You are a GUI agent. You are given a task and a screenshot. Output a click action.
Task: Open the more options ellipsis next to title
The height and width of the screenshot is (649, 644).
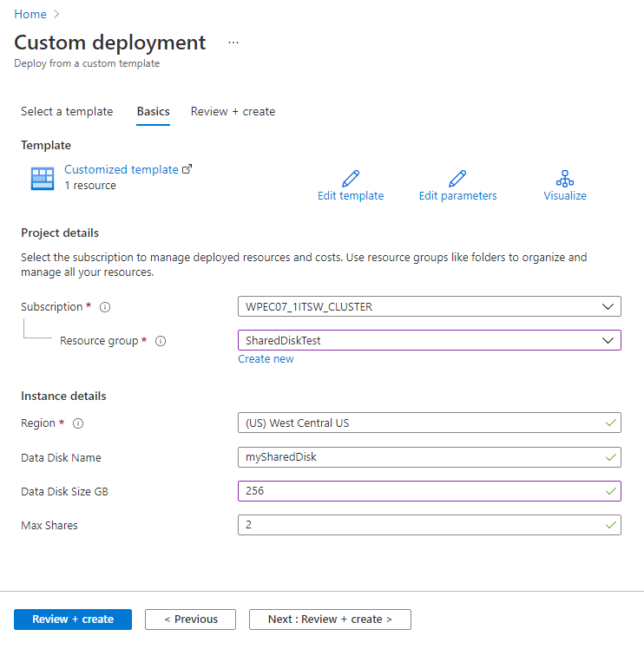(x=233, y=43)
